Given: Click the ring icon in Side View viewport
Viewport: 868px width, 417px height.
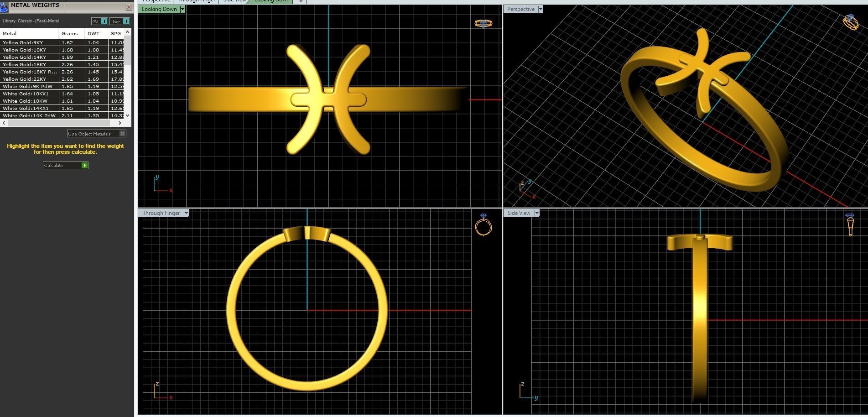Looking at the screenshot, I should pos(850,224).
